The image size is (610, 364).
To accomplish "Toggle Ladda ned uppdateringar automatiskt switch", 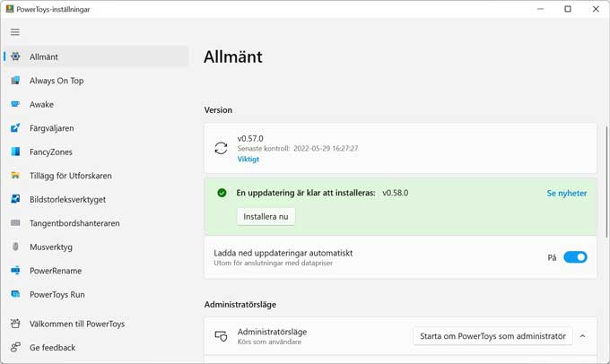I will pos(575,257).
